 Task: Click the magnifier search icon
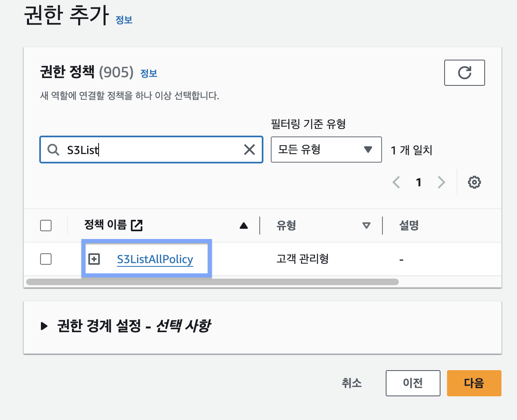click(x=53, y=150)
